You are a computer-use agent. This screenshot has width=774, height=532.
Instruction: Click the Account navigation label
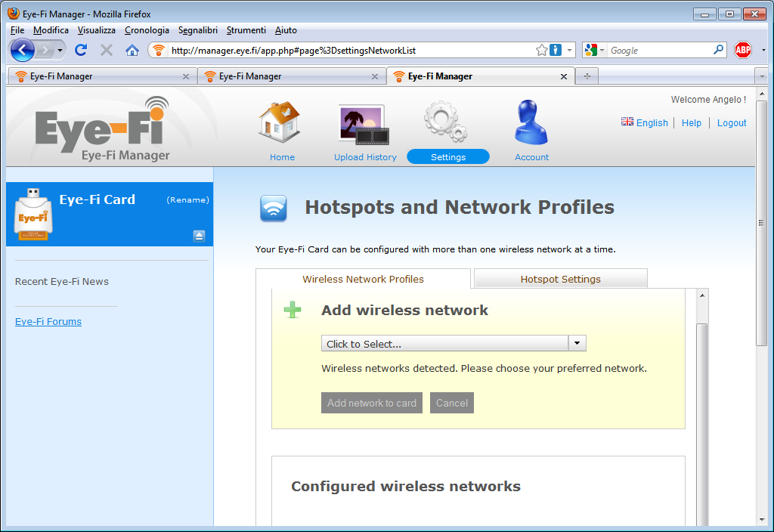point(531,157)
